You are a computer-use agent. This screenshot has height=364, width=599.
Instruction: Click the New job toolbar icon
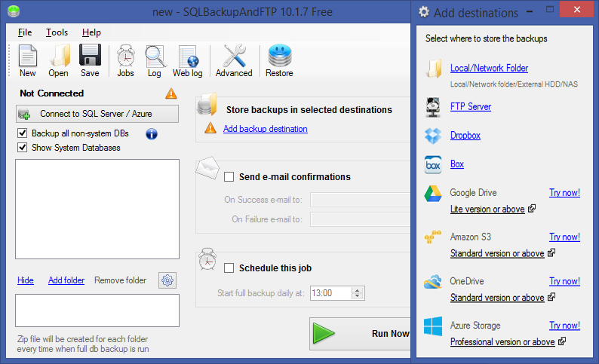pos(27,56)
